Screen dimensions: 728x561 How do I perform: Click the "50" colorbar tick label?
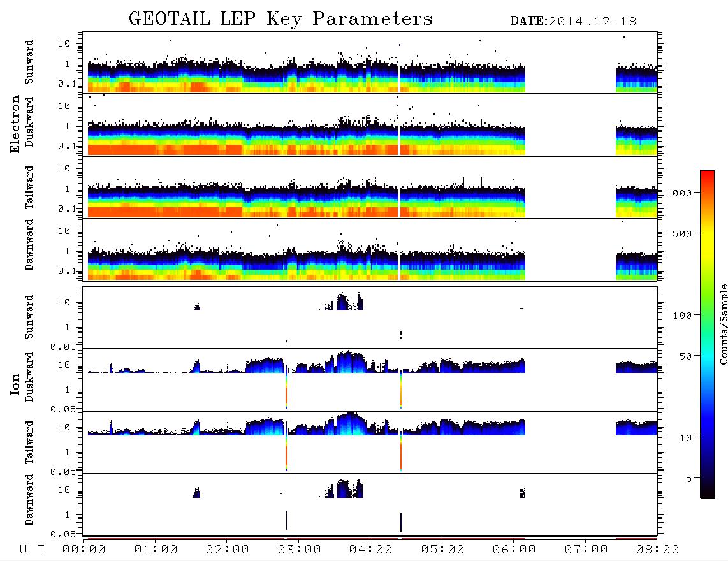pos(686,356)
